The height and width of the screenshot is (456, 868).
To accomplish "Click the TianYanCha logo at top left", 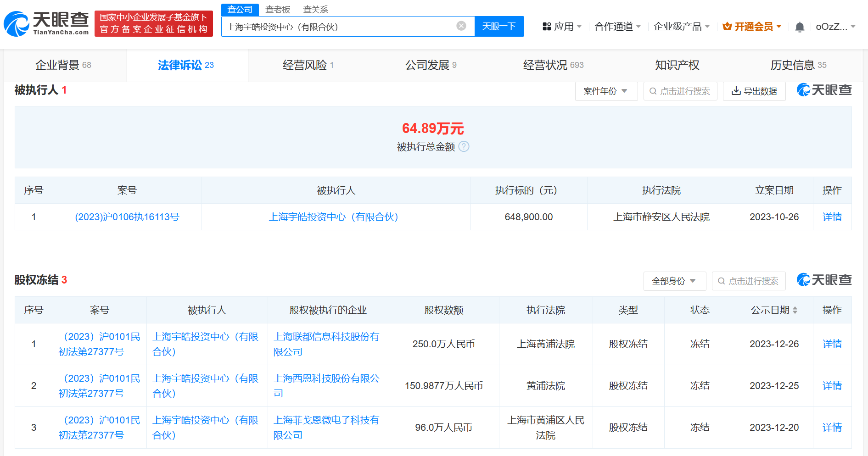I will coord(46,23).
